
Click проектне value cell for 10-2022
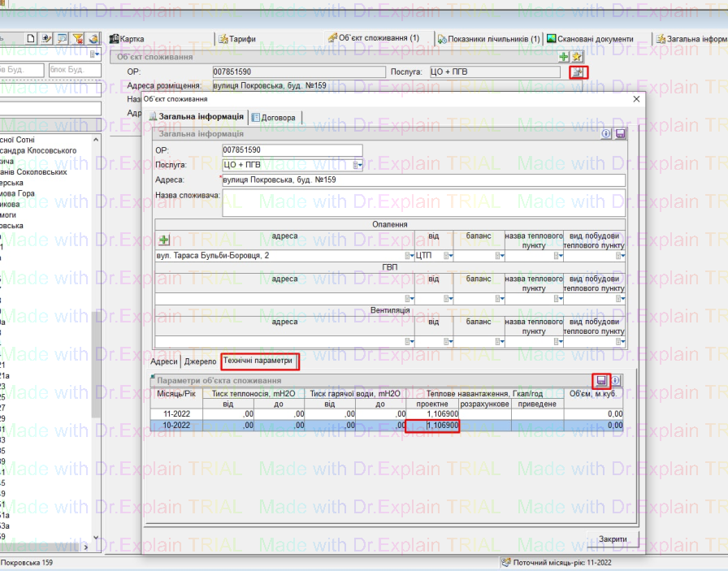(432, 425)
